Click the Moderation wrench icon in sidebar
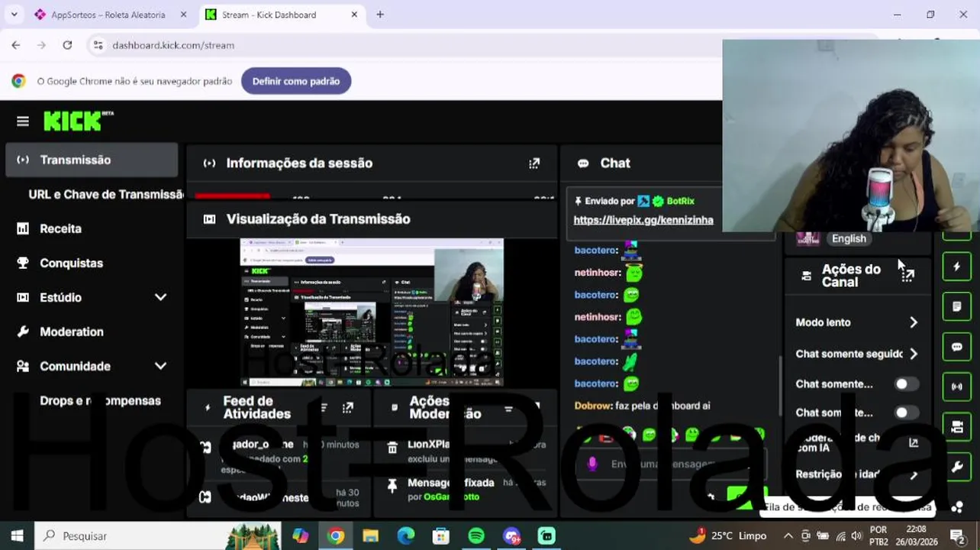980x550 pixels. (x=23, y=332)
